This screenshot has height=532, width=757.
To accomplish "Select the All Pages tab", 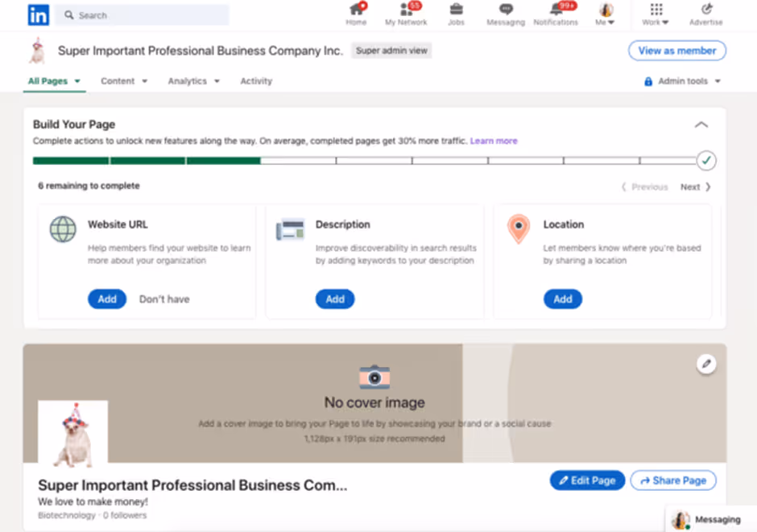I will (53, 80).
